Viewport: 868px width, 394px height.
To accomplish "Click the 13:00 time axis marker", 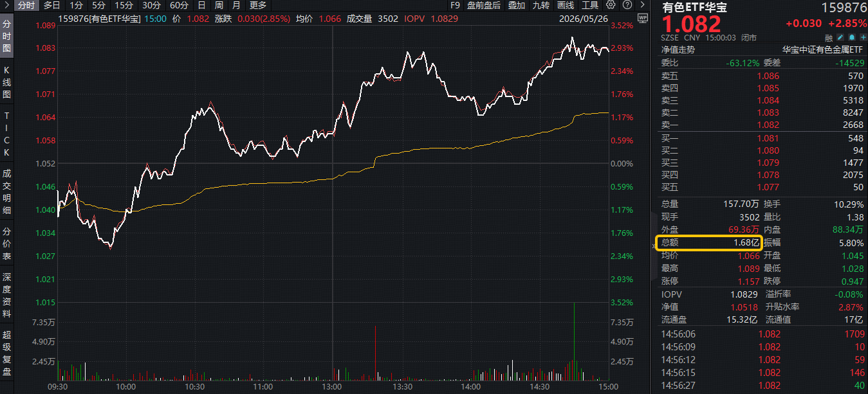I will pyautogui.click(x=331, y=387).
